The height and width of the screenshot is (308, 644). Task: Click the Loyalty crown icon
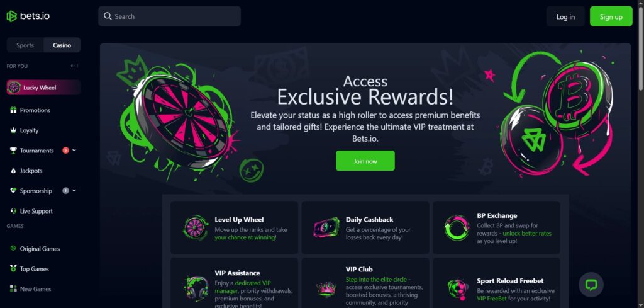13,130
